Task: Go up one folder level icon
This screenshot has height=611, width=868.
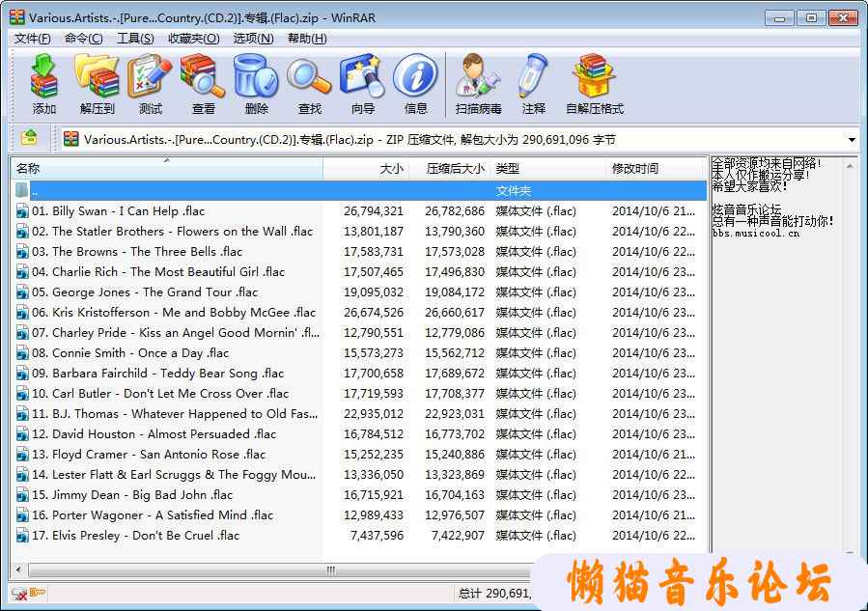Action: click(29, 138)
